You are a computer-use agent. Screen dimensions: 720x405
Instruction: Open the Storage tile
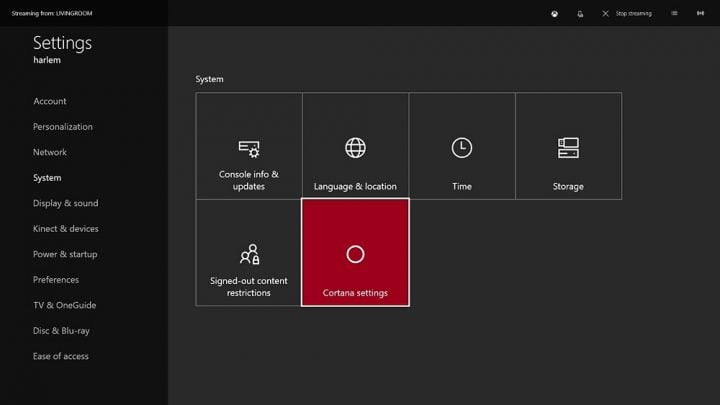pyautogui.click(x=568, y=146)
